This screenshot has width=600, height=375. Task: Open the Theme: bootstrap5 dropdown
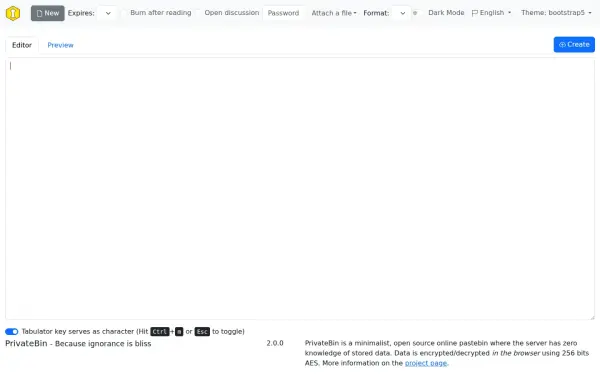point(556,13)
